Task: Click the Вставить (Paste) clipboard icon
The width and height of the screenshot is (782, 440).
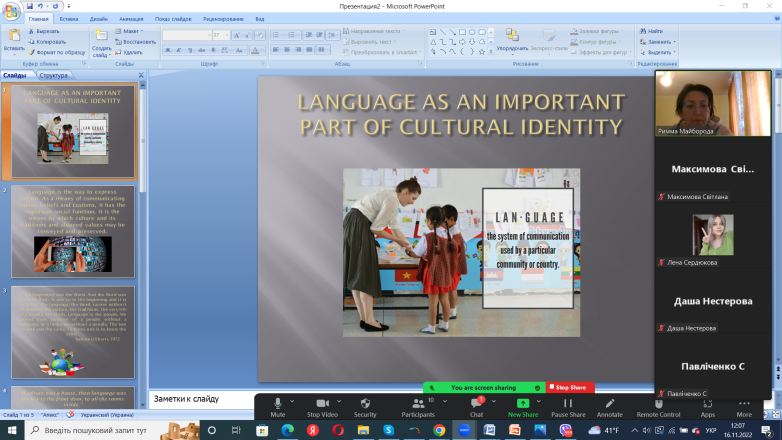Action: 14,36
